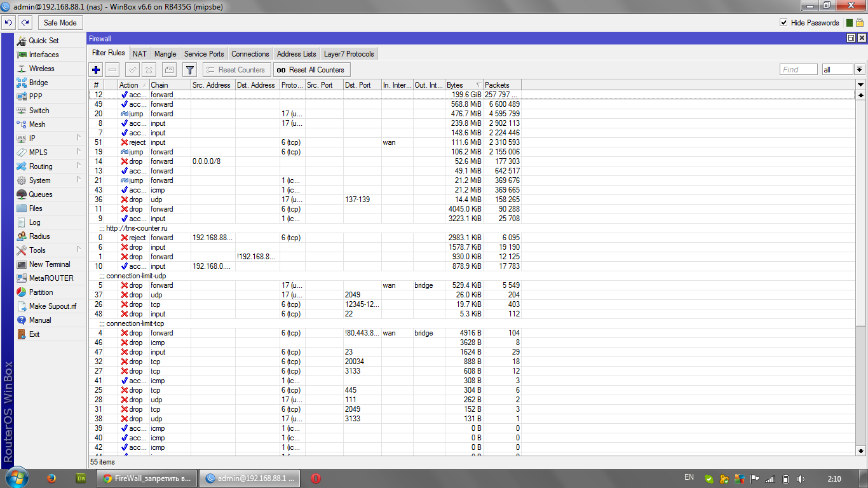Screen dimensions: 868x488
Task: Click the enable rule checkmark icon
Action: (132, 70)
